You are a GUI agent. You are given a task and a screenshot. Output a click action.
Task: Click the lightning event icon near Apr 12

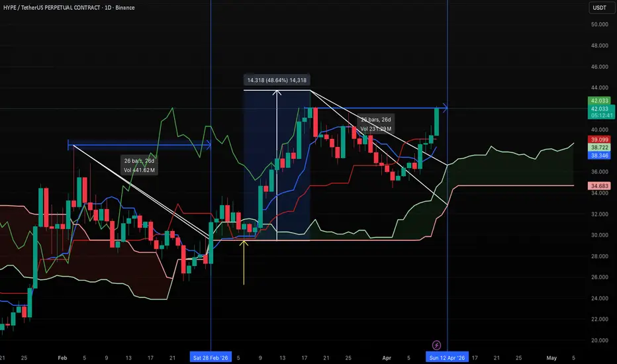pos(436,345)
